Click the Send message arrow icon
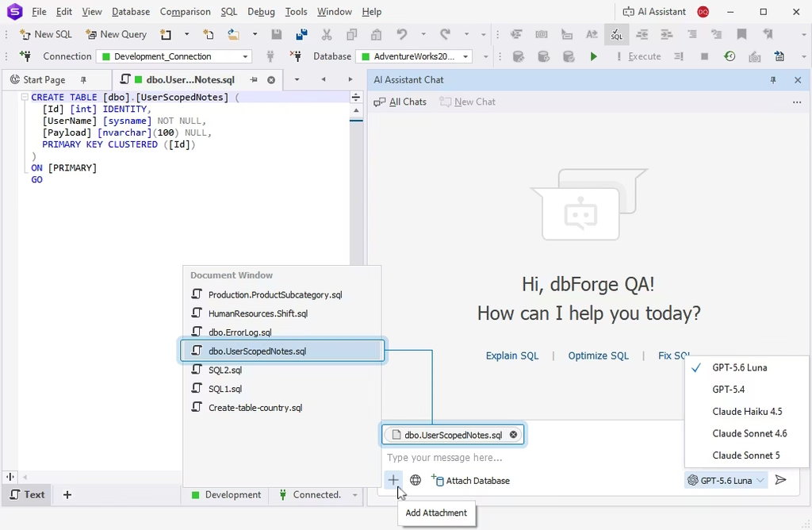The image size is (812, 530). click(780, 480)
